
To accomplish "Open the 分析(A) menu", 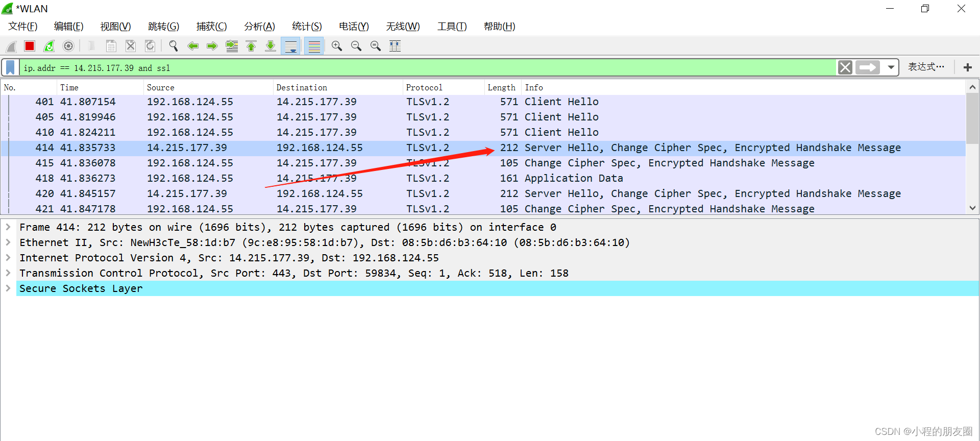I will click(x=260, y=27).
